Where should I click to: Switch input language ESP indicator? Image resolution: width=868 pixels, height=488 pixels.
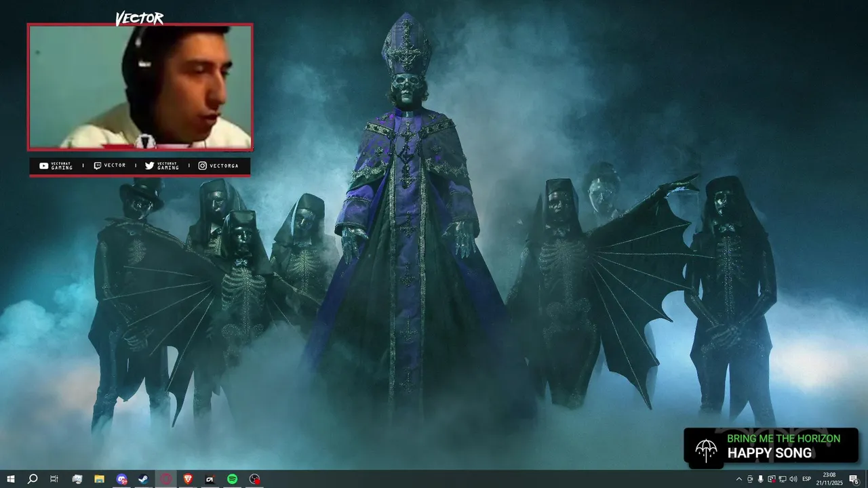tap(807, 479)
